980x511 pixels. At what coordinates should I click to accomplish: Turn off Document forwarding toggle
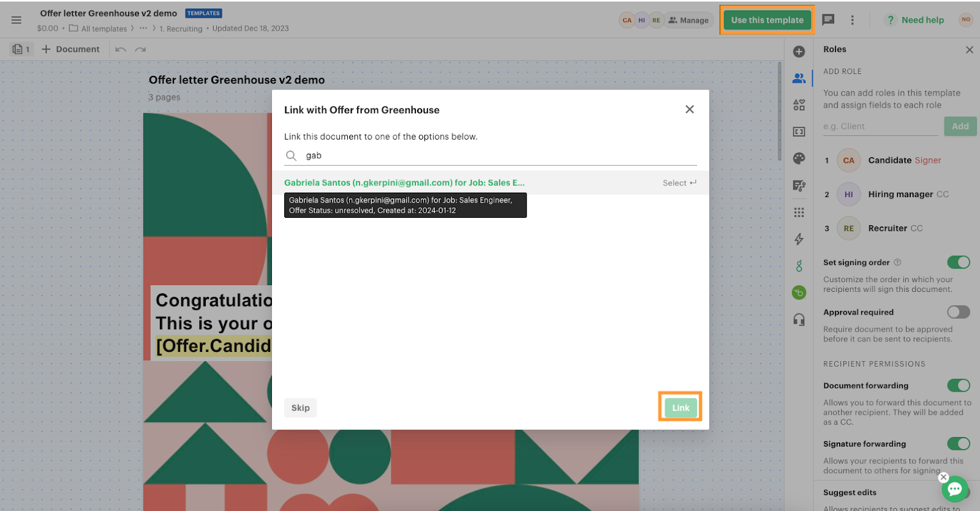coord(958,386)
